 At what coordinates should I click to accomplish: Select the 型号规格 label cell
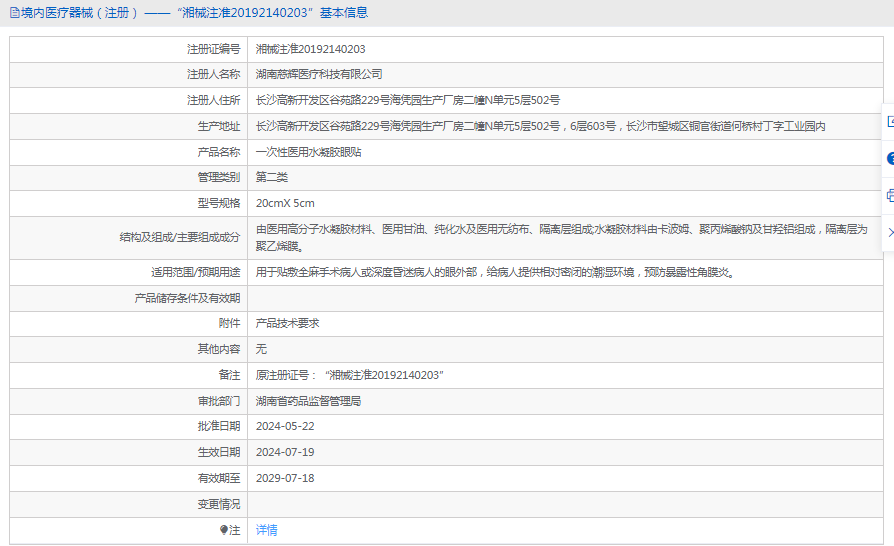[128, 203]
